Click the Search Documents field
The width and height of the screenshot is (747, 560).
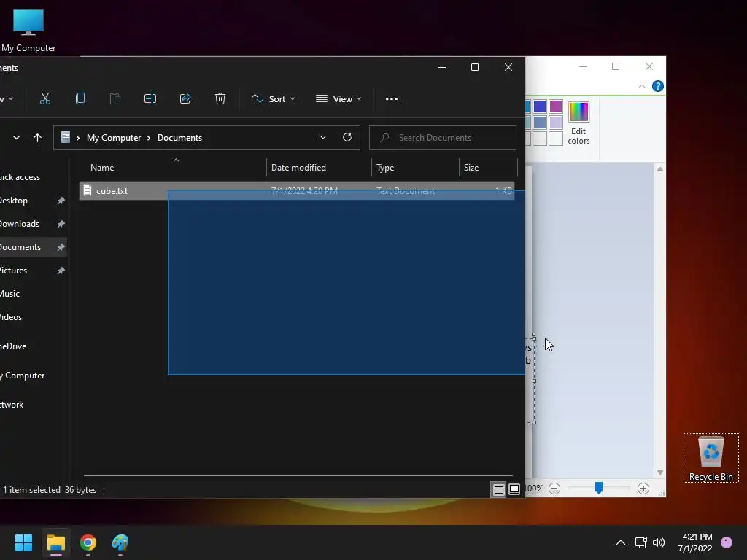[x=443, y=138]
